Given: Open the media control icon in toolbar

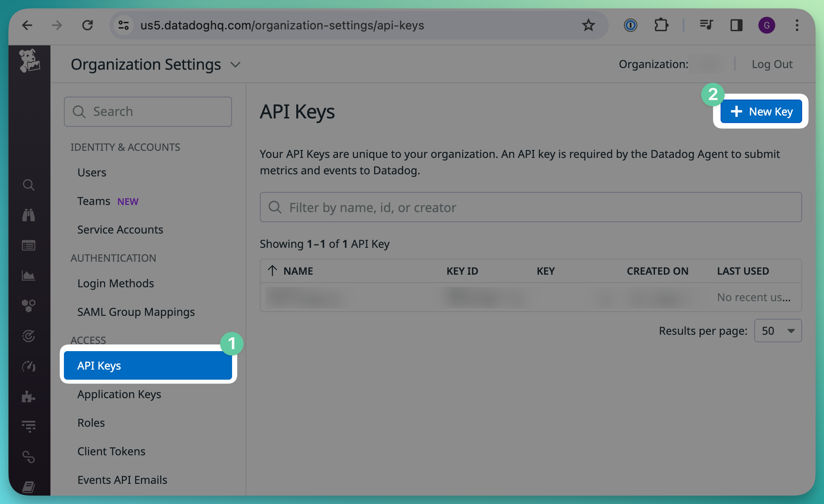Looking at the screenshot, I should 706,25.
